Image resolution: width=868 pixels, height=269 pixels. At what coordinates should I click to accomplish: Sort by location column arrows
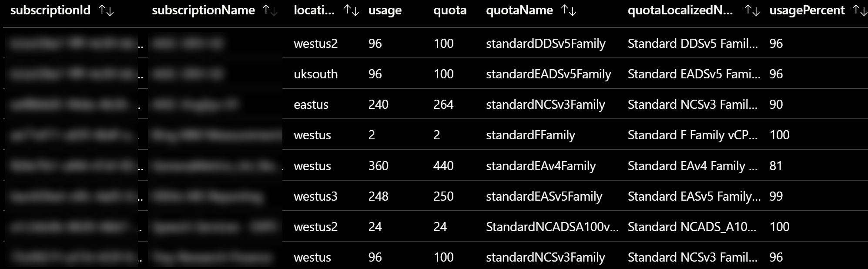(351, 10)
